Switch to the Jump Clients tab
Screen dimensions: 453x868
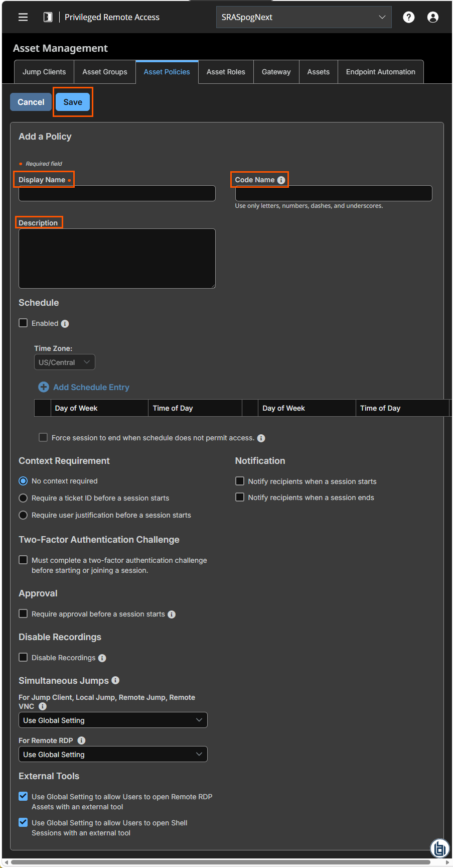[x=44, y=72]
